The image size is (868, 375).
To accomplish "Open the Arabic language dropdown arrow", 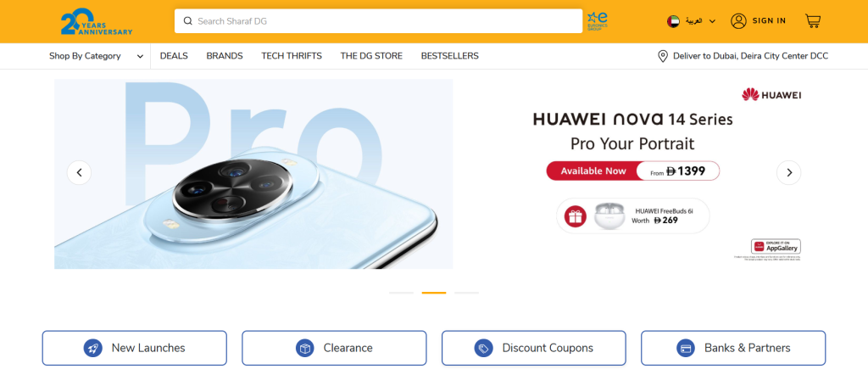I will coord(712,21).
